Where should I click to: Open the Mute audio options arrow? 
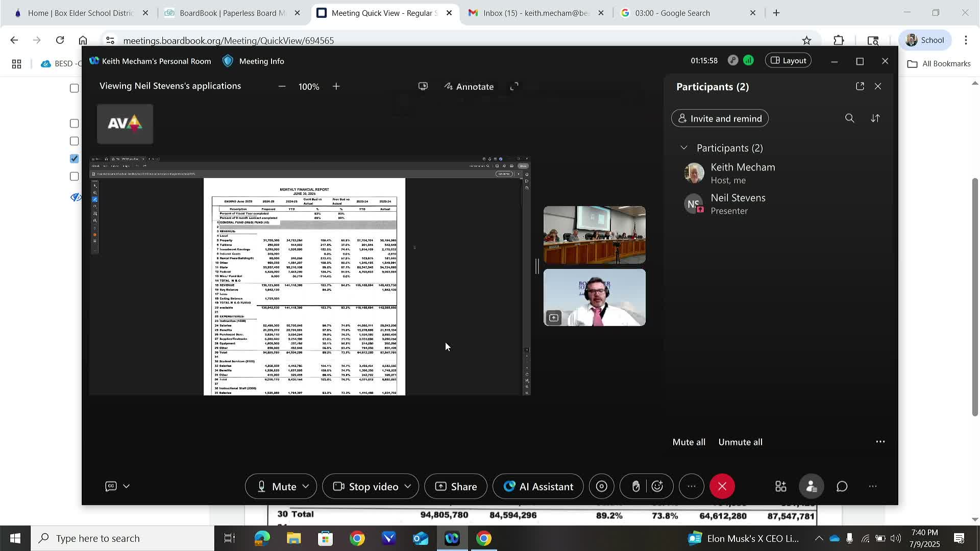click(x=306, y=486)
